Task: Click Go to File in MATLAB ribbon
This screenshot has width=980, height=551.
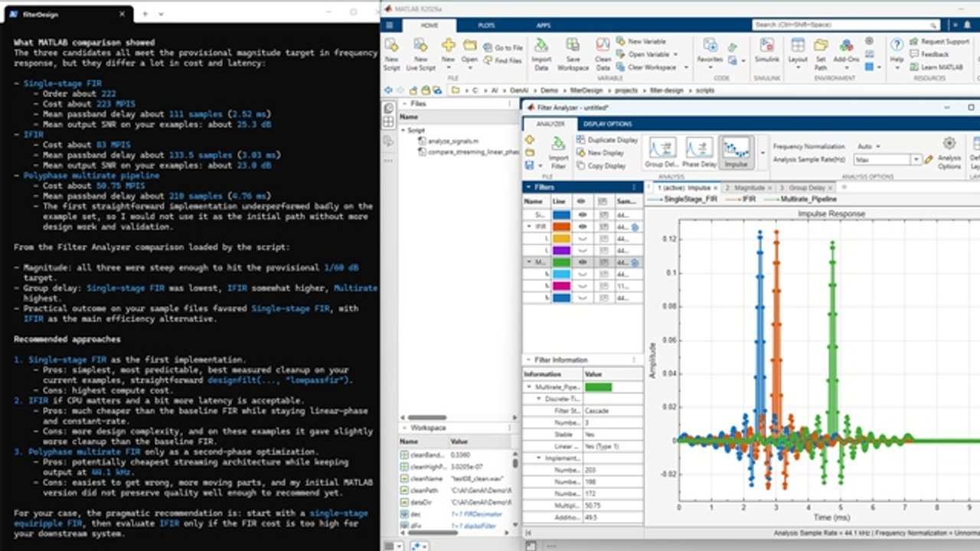Action: click(x=503, y=47)
